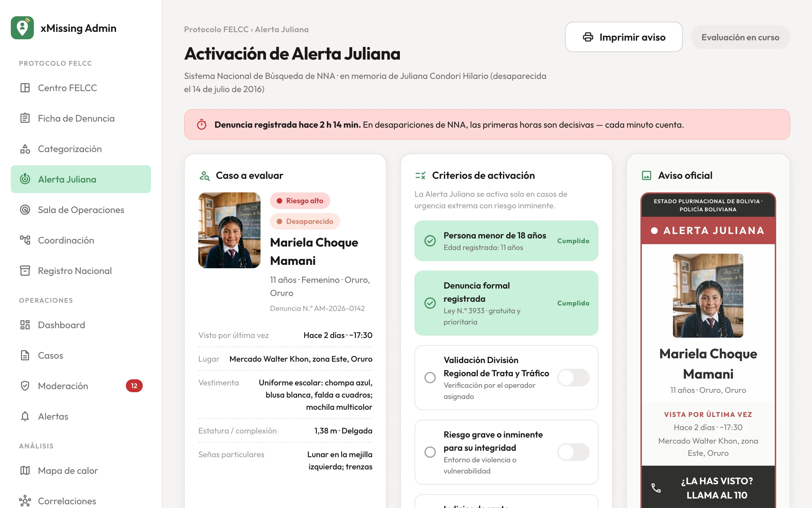Click the Moderación 12 notification badge
The height and width of the screenshot is (508, 812).
134,386
